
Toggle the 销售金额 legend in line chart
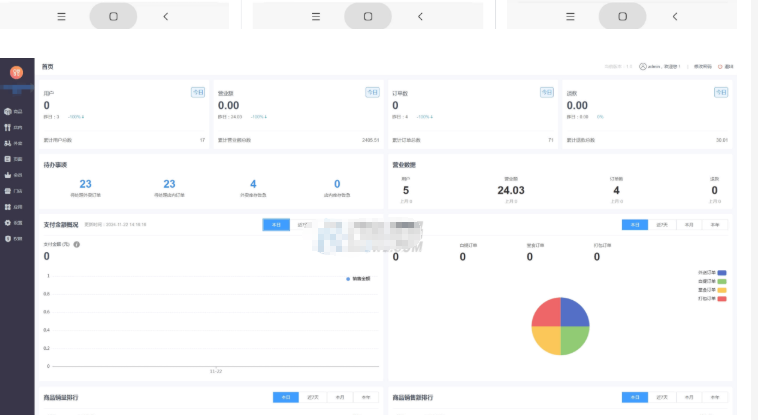356,278
